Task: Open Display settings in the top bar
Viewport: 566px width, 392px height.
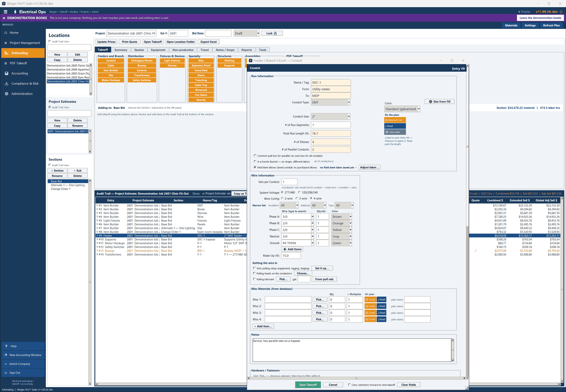Action: [524, 12]
